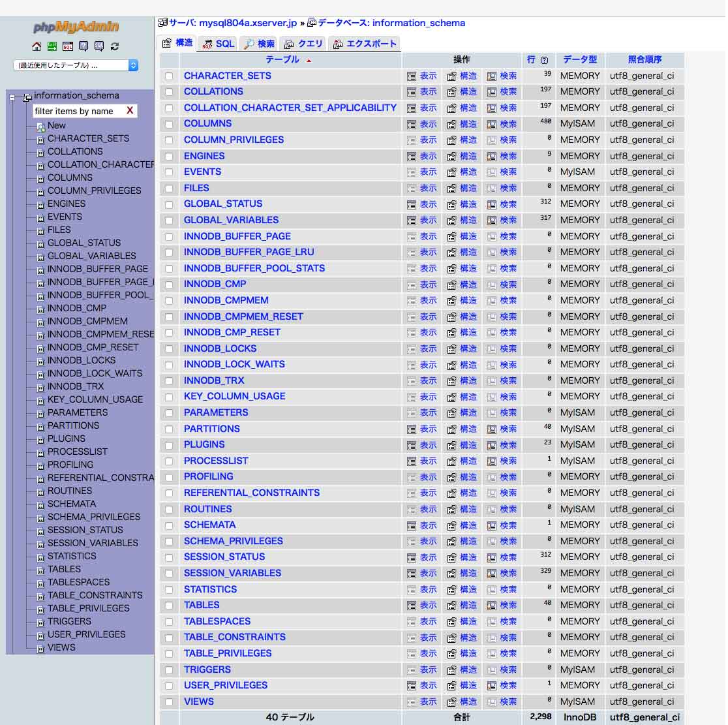728x725 pixels.
Task: Tick the checkbox for COLUMN_PRIVILEGES
Action: click(169, 140)
